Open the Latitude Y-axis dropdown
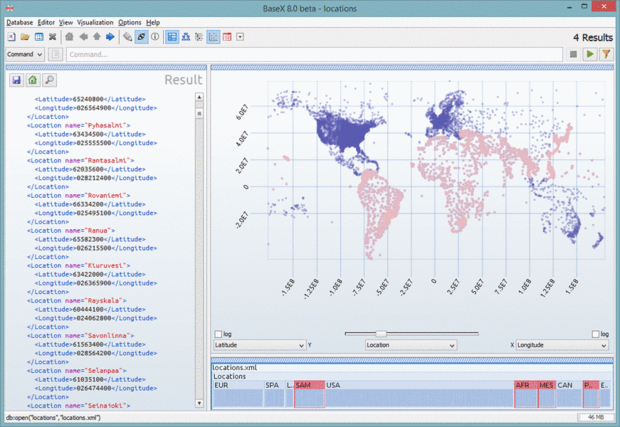The height and width of the screenshot is (427, 620). point(259,345)
